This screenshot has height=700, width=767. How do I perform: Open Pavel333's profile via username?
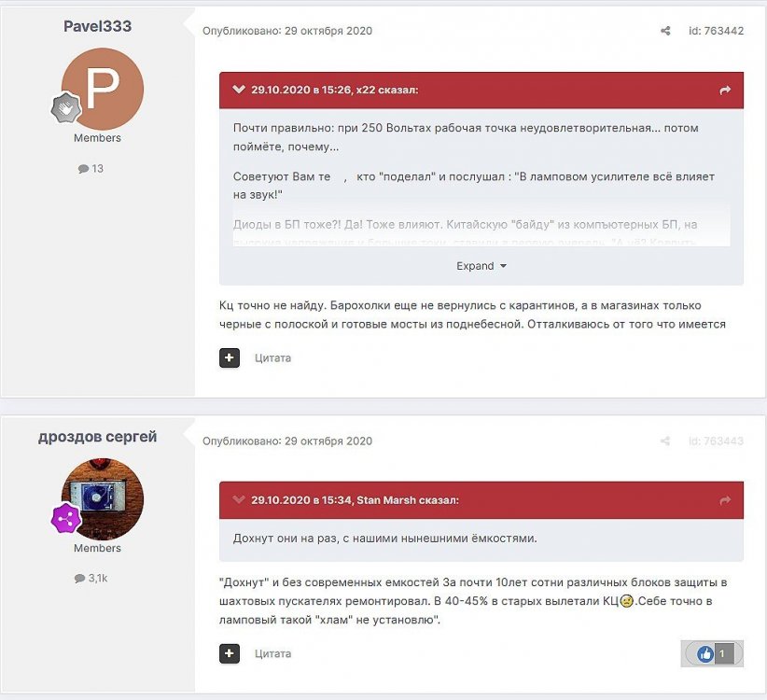[x=97, y=26]
